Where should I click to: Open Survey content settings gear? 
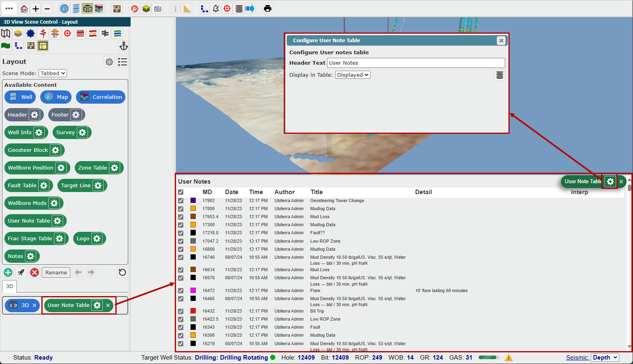click(82, 133)
